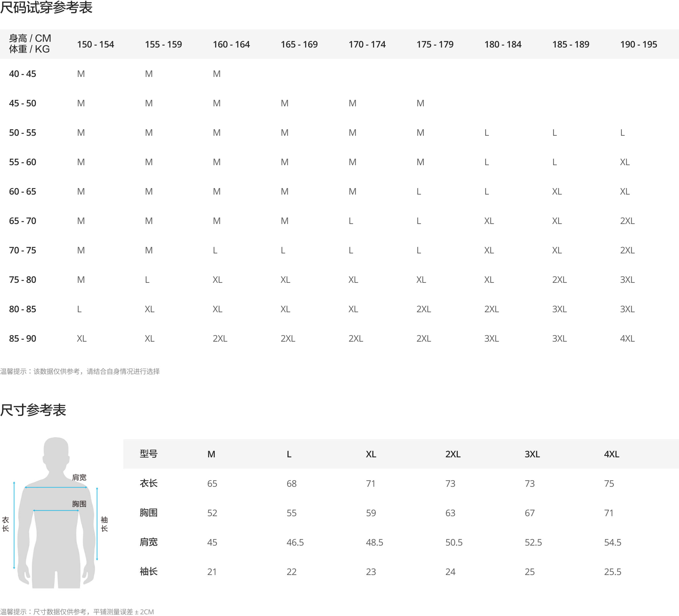
Task: Click the 胸围 label on body diagram
Action: (79, 503)
